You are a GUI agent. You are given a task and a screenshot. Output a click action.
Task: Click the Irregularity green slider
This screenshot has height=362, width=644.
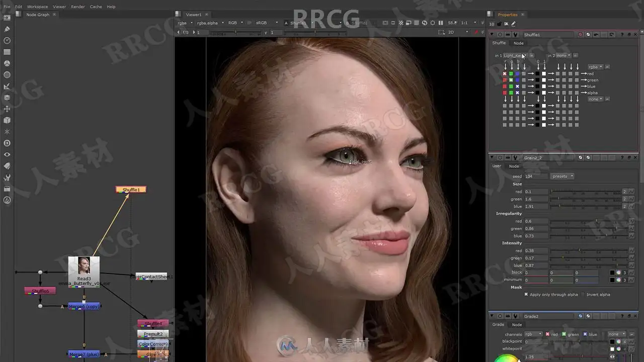589,229
